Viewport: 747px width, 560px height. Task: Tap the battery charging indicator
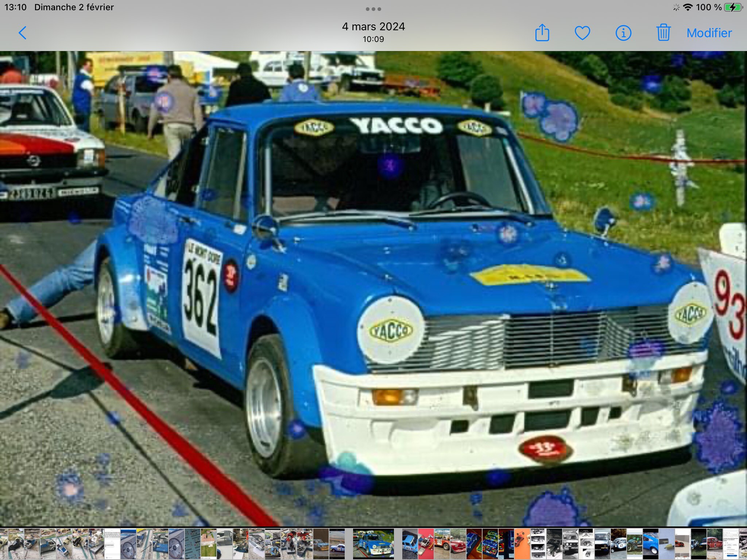coord(734,7)
